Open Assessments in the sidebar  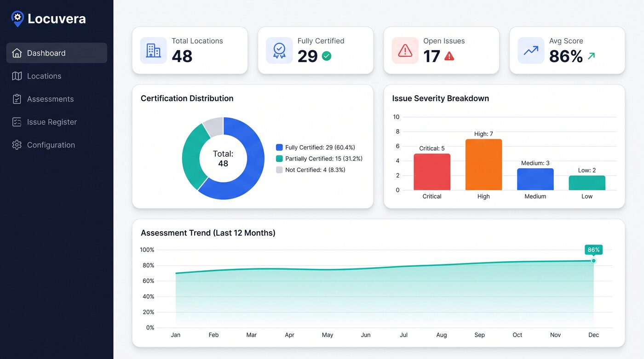pyautogui.click(x=57, y=99)
